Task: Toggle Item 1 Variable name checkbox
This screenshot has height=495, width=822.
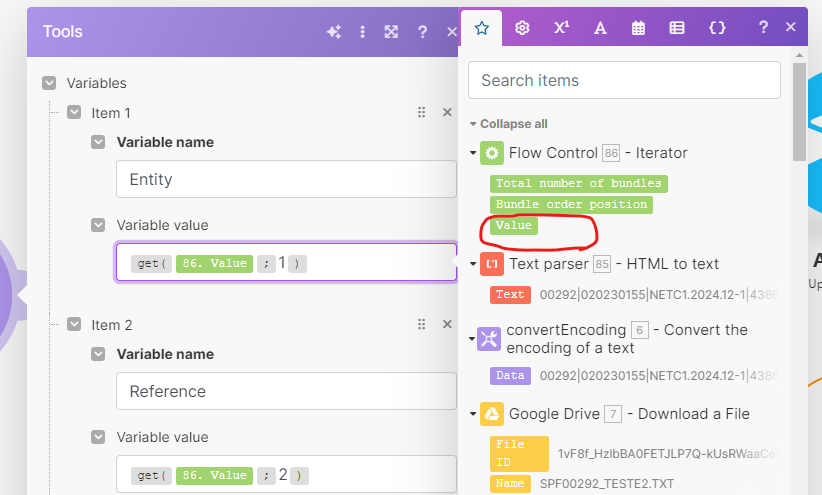Action: (x=98, y=142)
